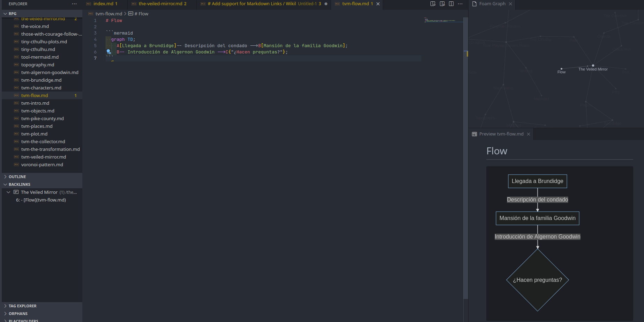The width and height of the screenshot is (644, 322).
Task: Expand the ORPHANS section
Action: 5,313
